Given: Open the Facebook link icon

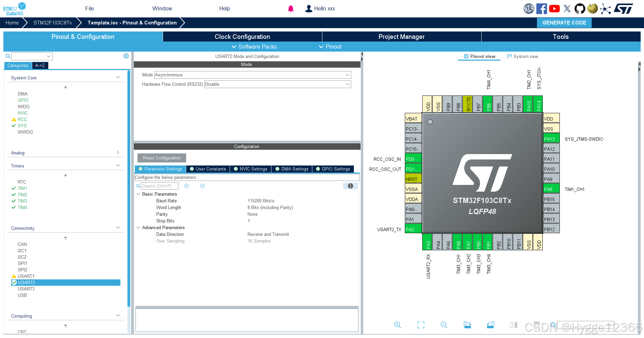Looking at the screenshot, I should coord(541,9).
